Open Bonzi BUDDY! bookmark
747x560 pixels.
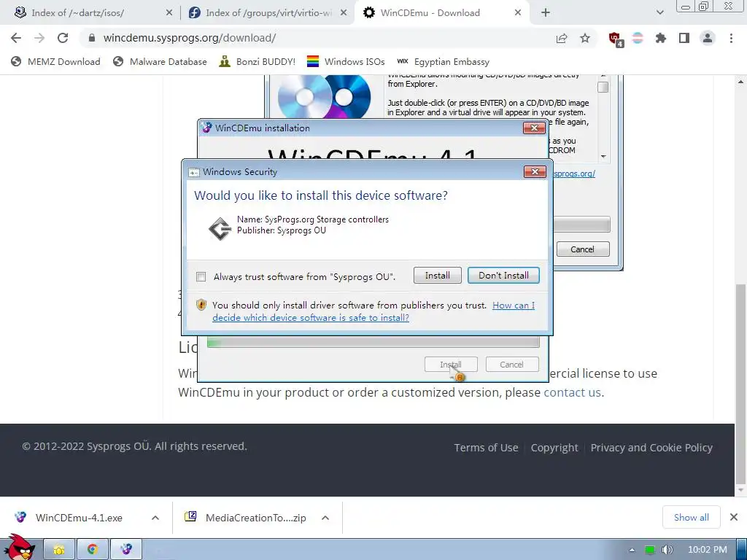pyautogui.click(x=258, y=61)
